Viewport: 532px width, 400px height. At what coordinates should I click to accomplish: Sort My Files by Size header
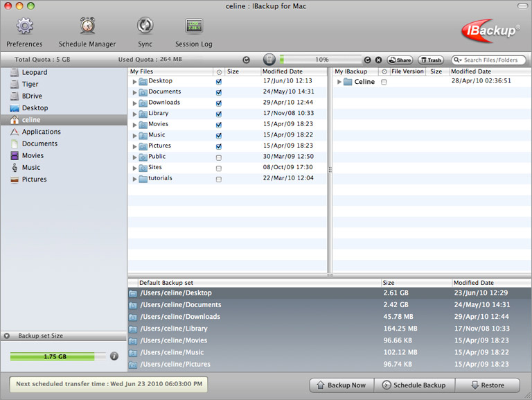click(243, 71)
